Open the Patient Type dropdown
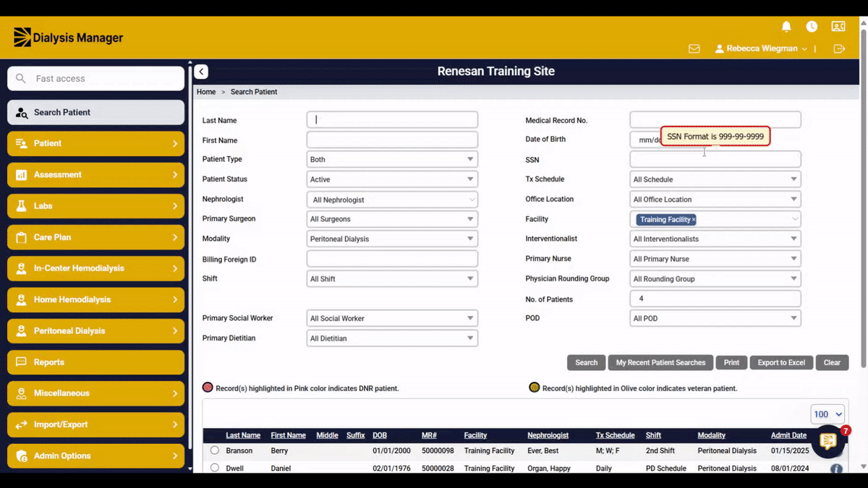 point(392,159)
